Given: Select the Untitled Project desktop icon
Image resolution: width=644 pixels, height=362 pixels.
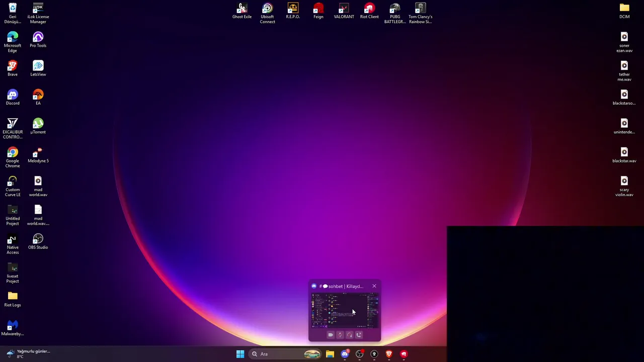Looking at the screenshot, I should point(13,215).
